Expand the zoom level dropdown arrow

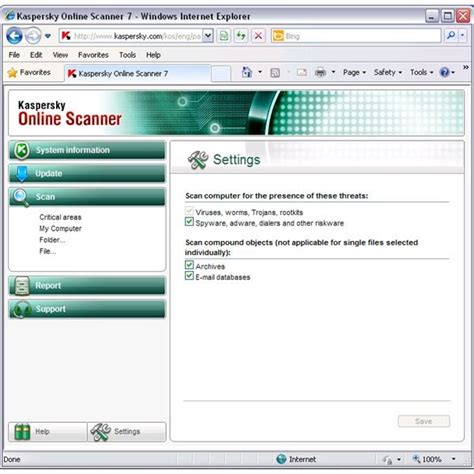pyautogui.click(x=453, y=459)
